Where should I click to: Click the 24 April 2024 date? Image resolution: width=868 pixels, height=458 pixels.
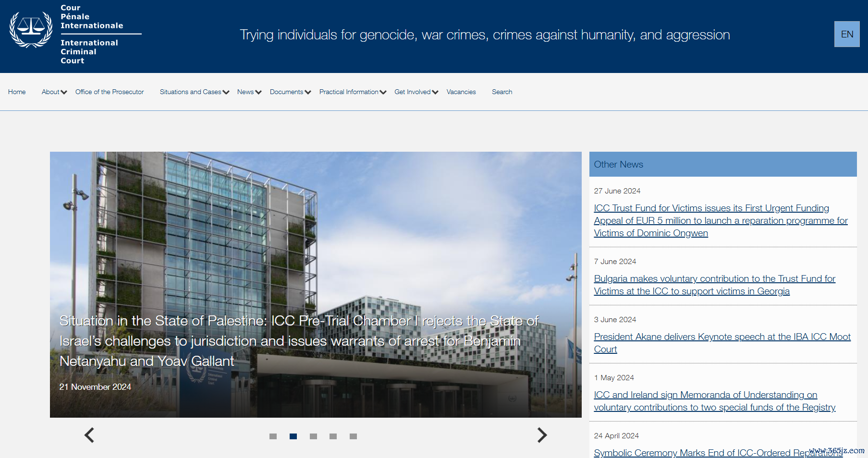pyautogui.click(x=616, y=436)
